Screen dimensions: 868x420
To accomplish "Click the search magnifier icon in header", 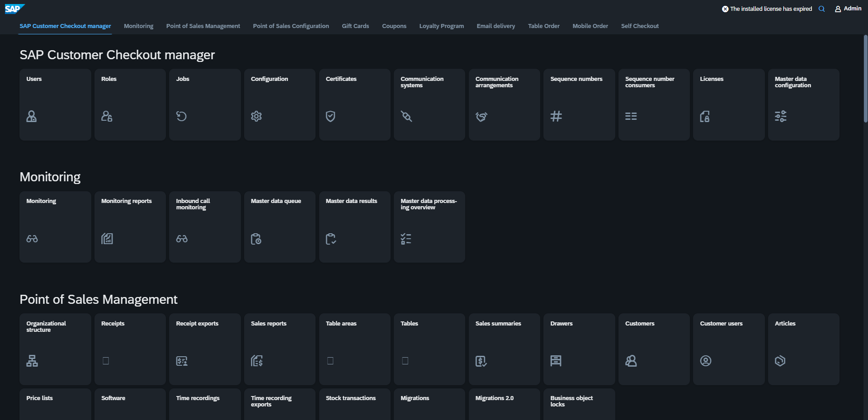I will [821, 9].
